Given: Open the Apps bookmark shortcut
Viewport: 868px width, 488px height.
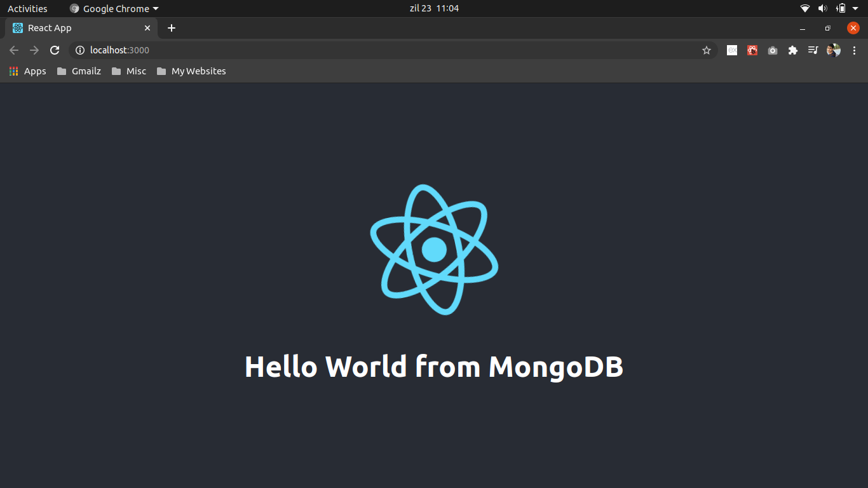Looking at the screenshot, I should pos(28,71).
